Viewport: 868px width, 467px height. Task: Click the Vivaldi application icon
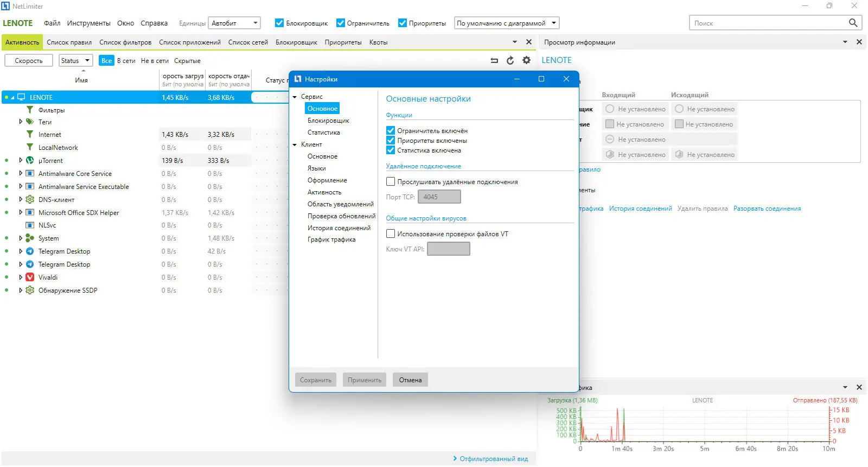point(30,277)
